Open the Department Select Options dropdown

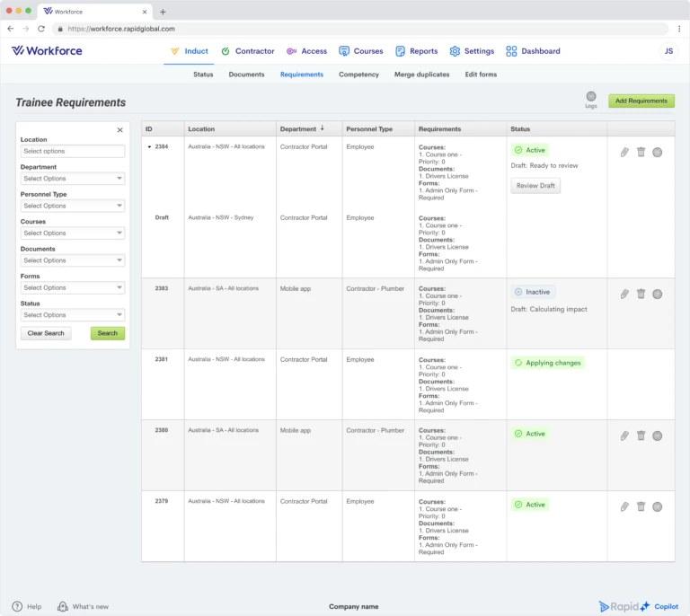[73, 179]
